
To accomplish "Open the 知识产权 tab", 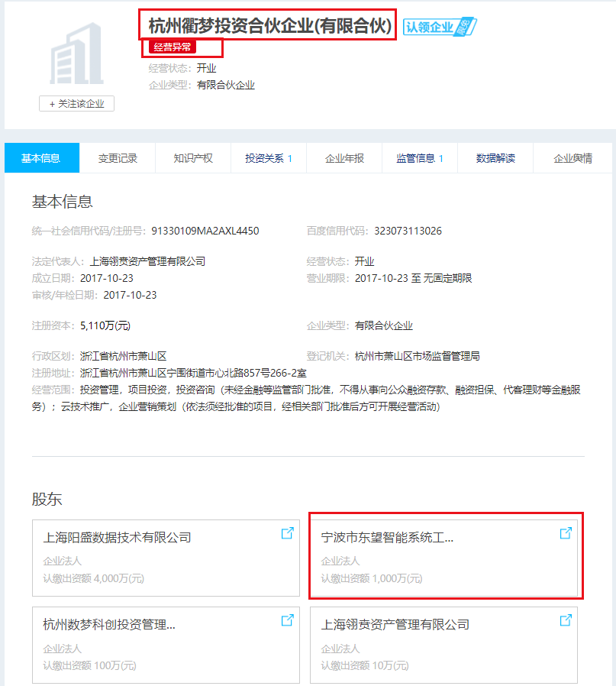I will pos(193,158).
